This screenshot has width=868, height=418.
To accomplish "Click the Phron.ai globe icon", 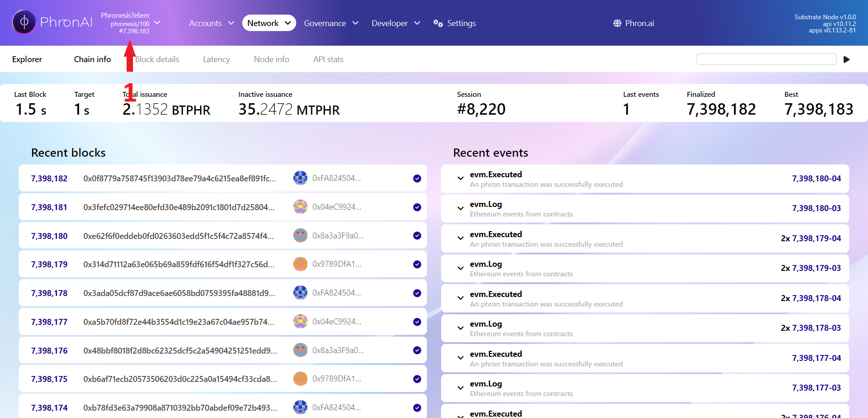I will 617,23.
